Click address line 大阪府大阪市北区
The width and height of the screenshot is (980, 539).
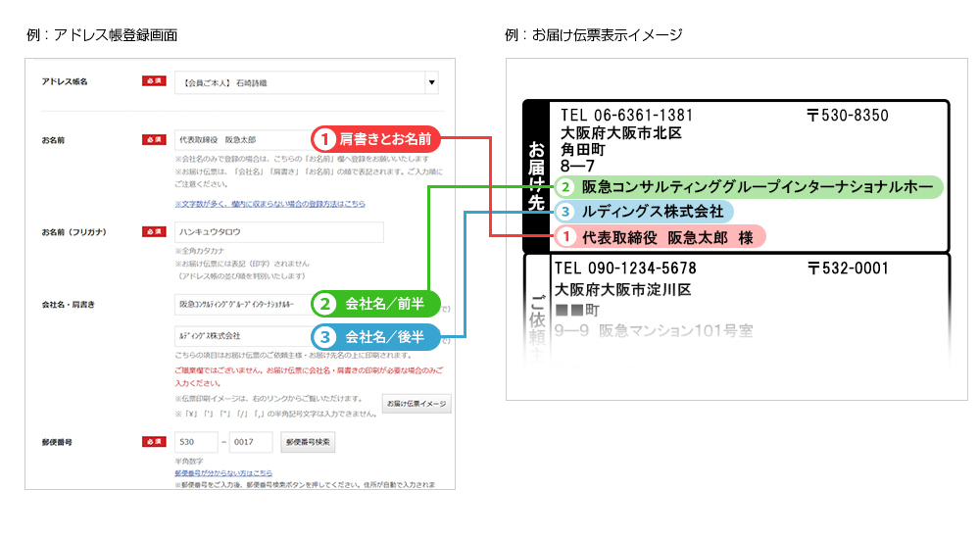coord(621,133)
